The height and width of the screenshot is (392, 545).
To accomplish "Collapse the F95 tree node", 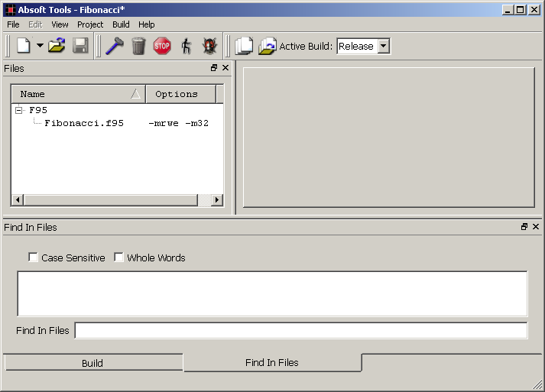I will (18, 110).
